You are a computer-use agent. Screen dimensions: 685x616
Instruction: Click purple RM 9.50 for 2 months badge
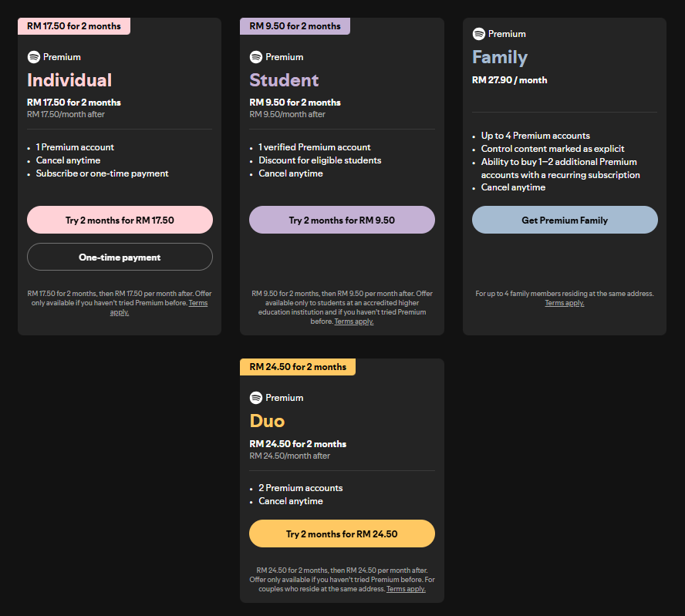coord(295,26)
